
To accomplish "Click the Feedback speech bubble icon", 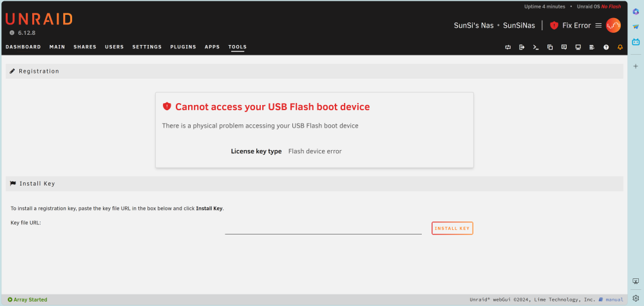I will tap(564, 47).
